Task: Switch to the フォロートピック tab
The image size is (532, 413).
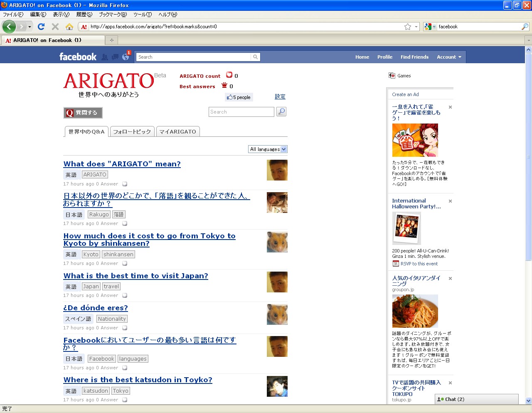Action: tap(132, 131)
